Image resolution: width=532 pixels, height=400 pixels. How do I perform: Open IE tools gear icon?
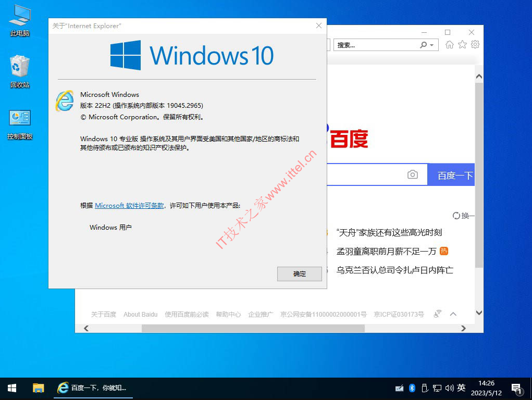[x=475, y=44]
